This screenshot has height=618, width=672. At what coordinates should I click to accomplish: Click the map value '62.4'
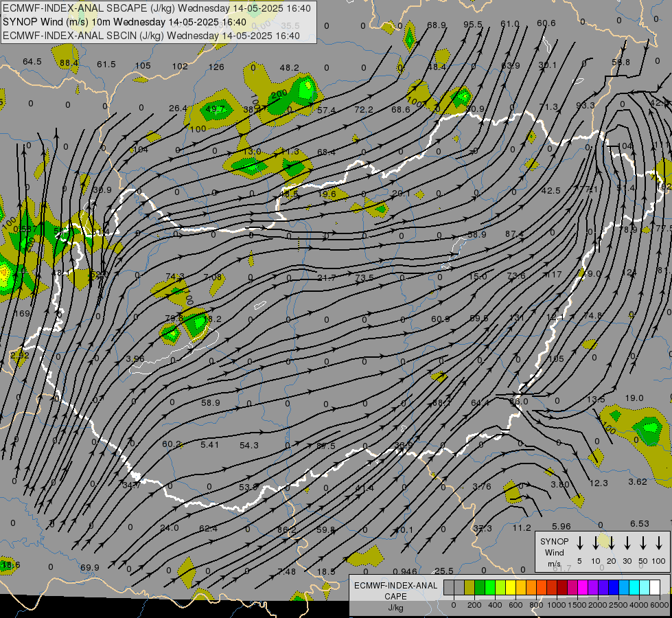pyautogui.click(x=208, y=529)
